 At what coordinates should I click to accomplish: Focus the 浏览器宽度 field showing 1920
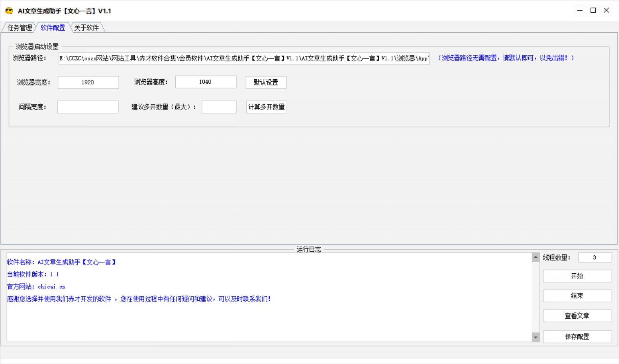pos(88,82)
